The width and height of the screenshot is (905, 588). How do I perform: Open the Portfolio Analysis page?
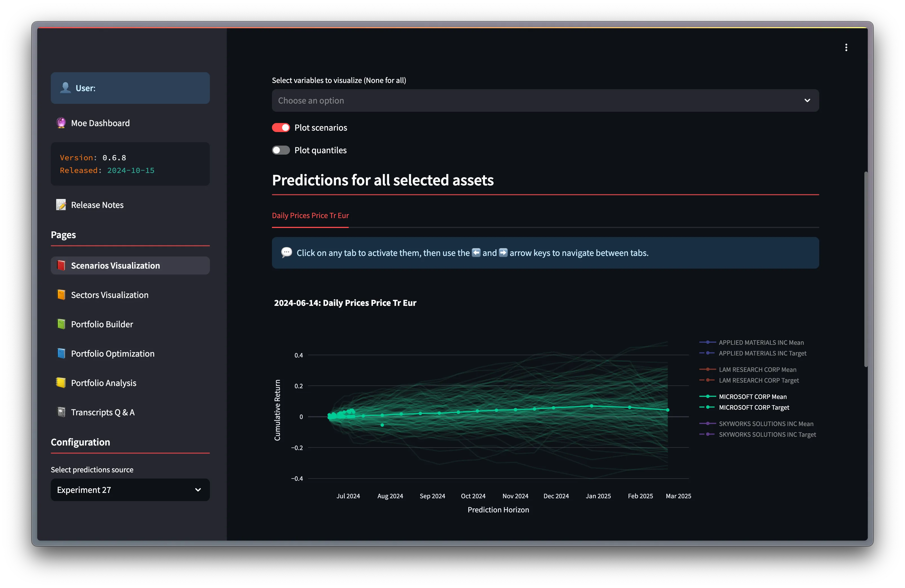(130, 382)
